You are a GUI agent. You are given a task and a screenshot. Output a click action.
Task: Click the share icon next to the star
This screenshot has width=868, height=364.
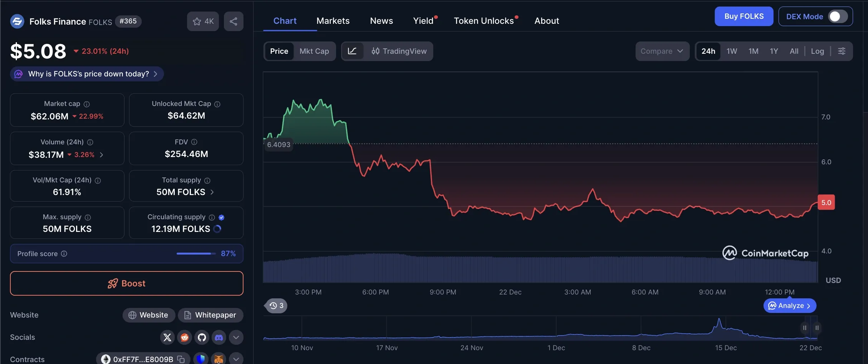click(x=234, y=21)
